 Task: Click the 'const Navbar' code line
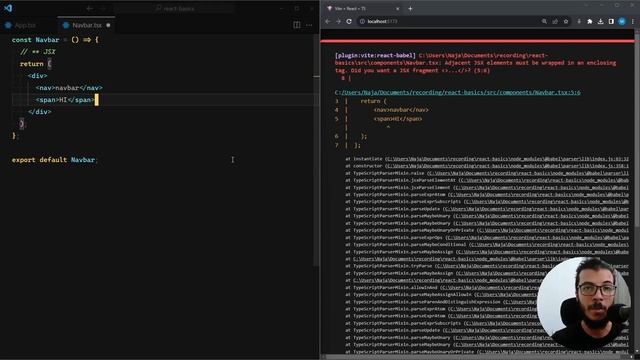pos(55,40)
